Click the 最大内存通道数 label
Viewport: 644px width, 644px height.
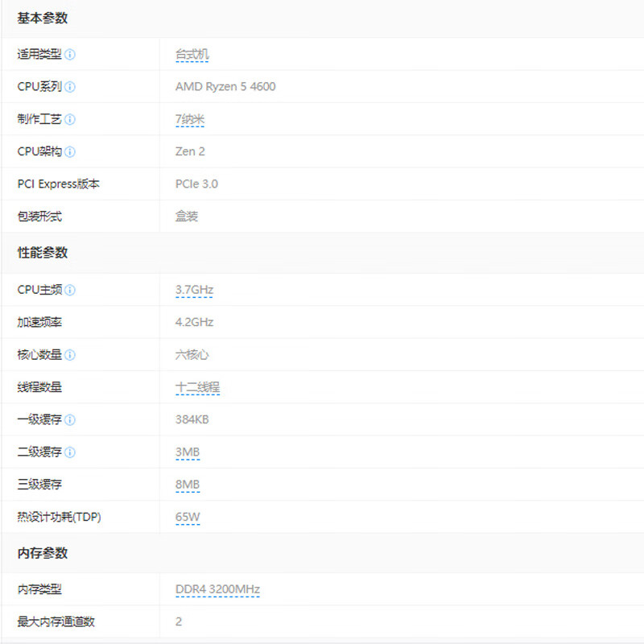[x=56, y=621]
